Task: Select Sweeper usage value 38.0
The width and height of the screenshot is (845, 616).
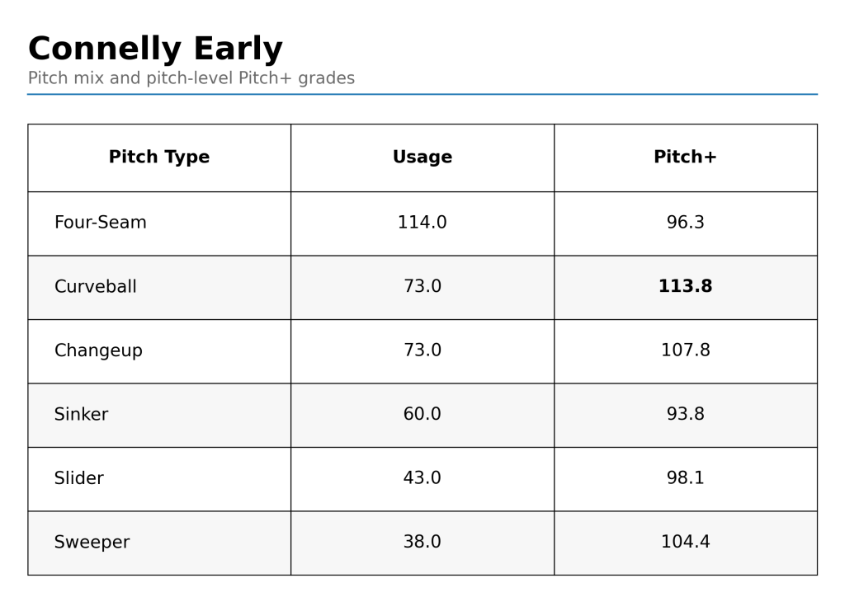Action: [422, 543]
